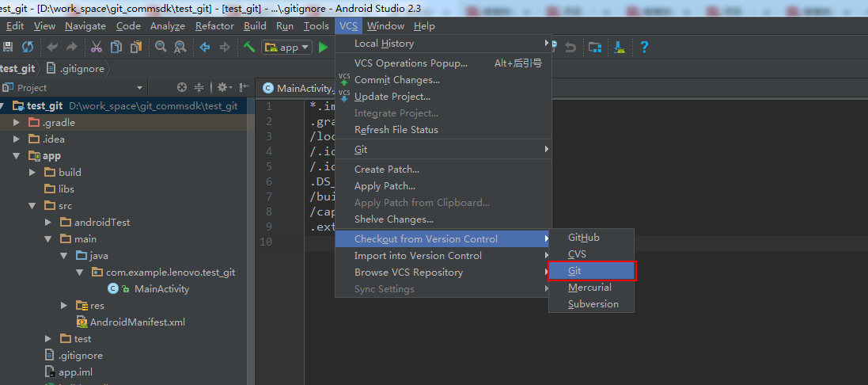Select Create Patch menu entry

click(443, 170)
